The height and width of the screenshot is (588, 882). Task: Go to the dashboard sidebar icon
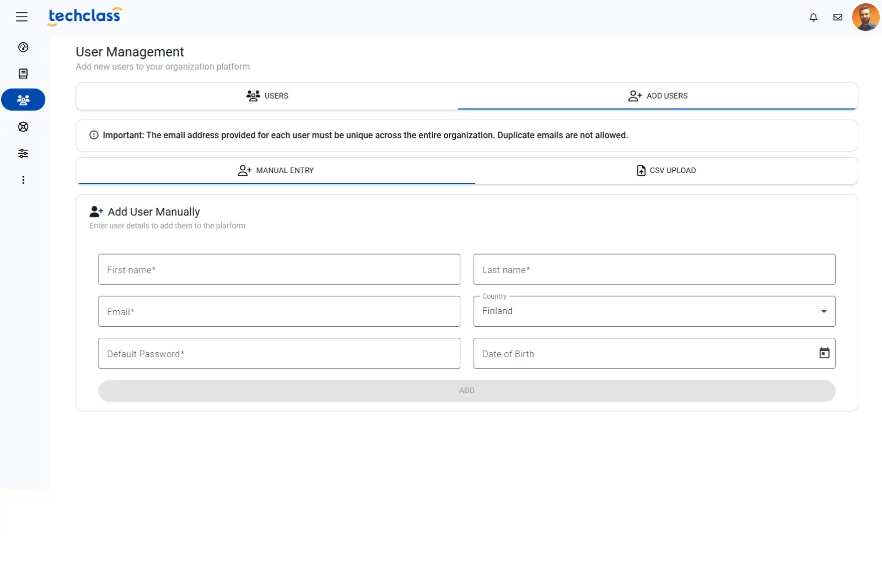(23, 47)
